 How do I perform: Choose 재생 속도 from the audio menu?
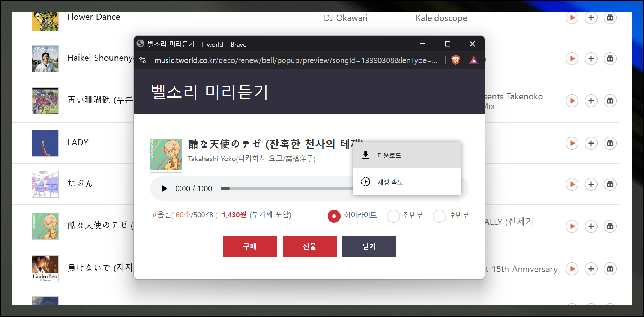point(407,182)
